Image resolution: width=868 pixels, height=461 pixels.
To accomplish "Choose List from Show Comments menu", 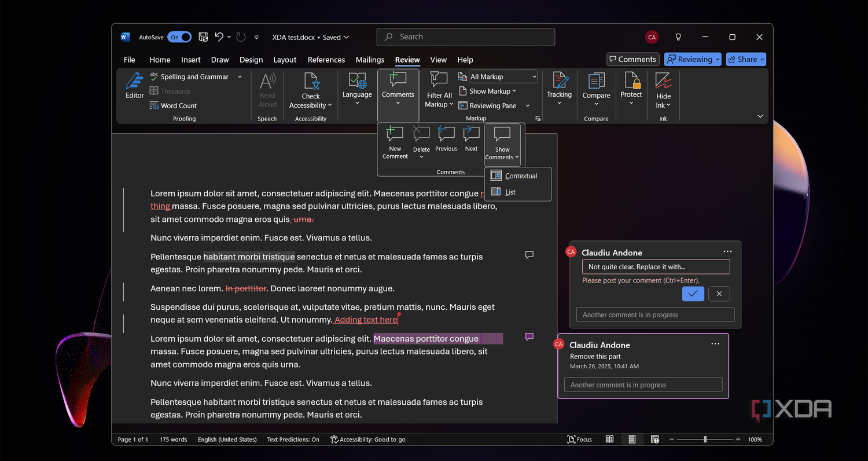I will click(518, 192).
